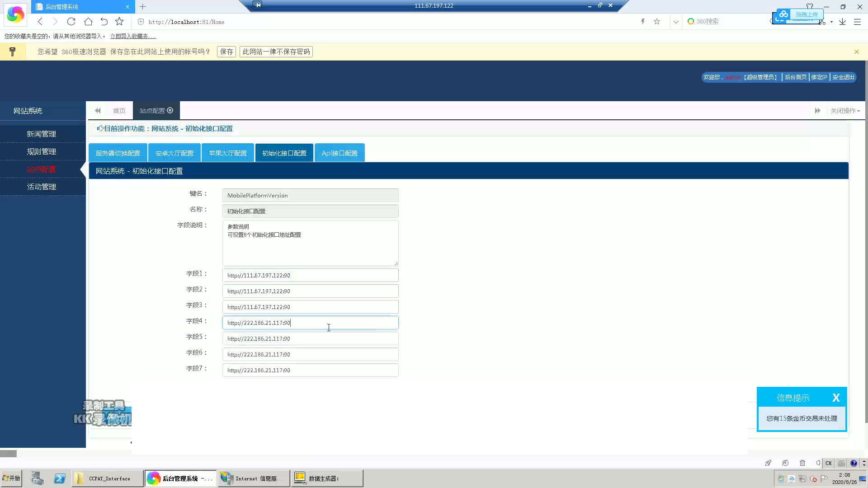Click the 字段5 input field
Image resolution: width=868 pixels, height=488 pixels.
tap(310, 338)
